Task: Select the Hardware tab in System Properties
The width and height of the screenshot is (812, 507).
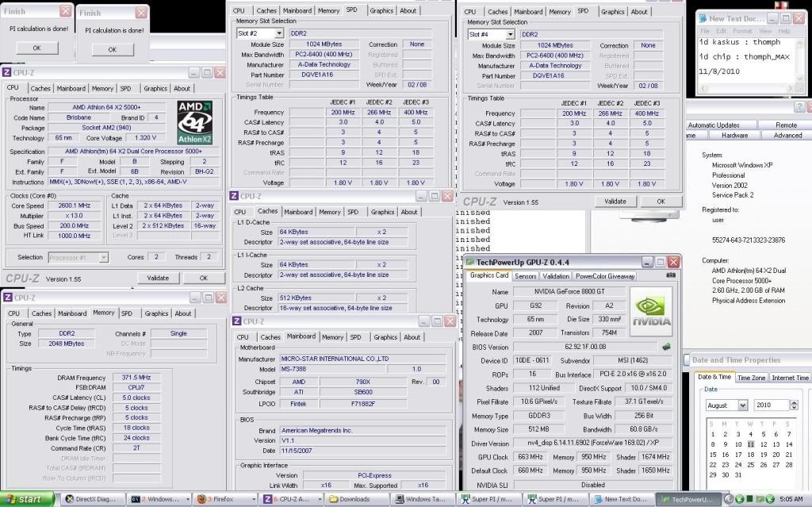Action: tap(734, 136)
